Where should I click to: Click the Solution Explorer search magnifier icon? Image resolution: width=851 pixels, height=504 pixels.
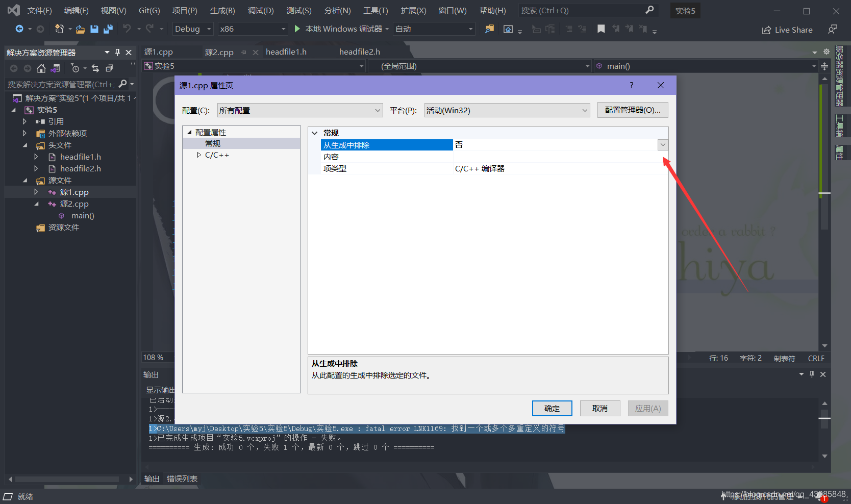[122, 84]
